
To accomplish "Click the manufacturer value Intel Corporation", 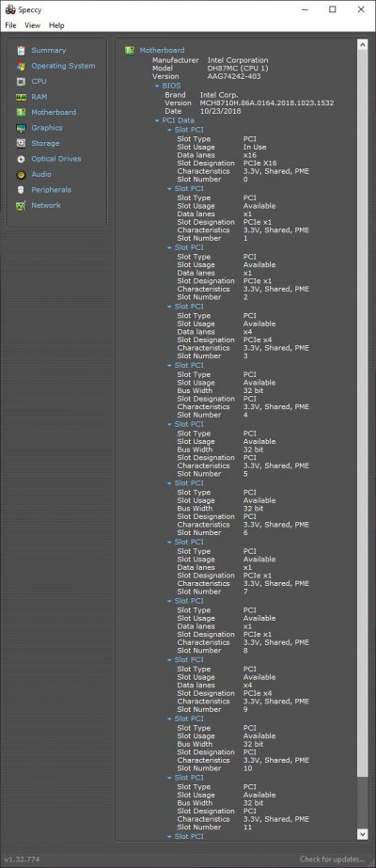I will pyautogui.click(x=238, y=60).
